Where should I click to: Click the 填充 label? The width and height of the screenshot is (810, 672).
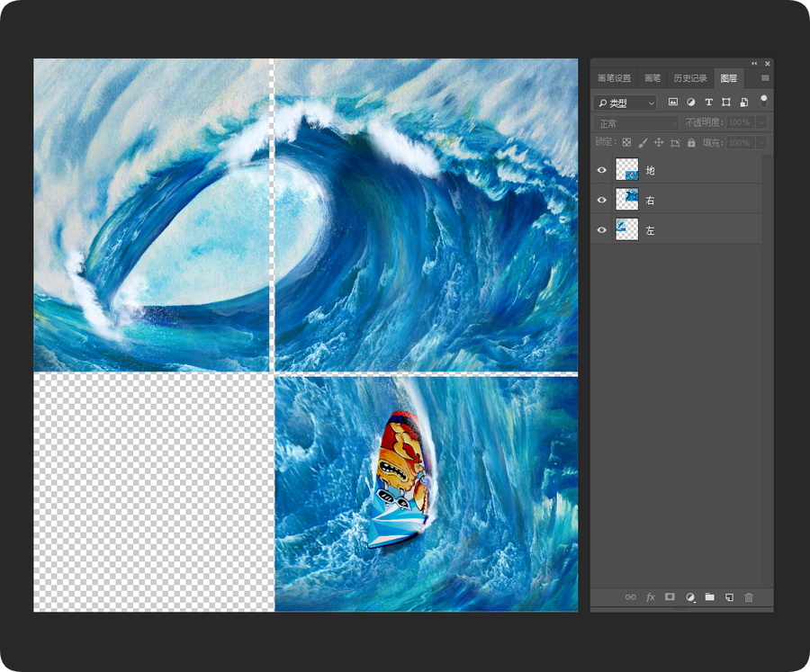click(713, 142)
